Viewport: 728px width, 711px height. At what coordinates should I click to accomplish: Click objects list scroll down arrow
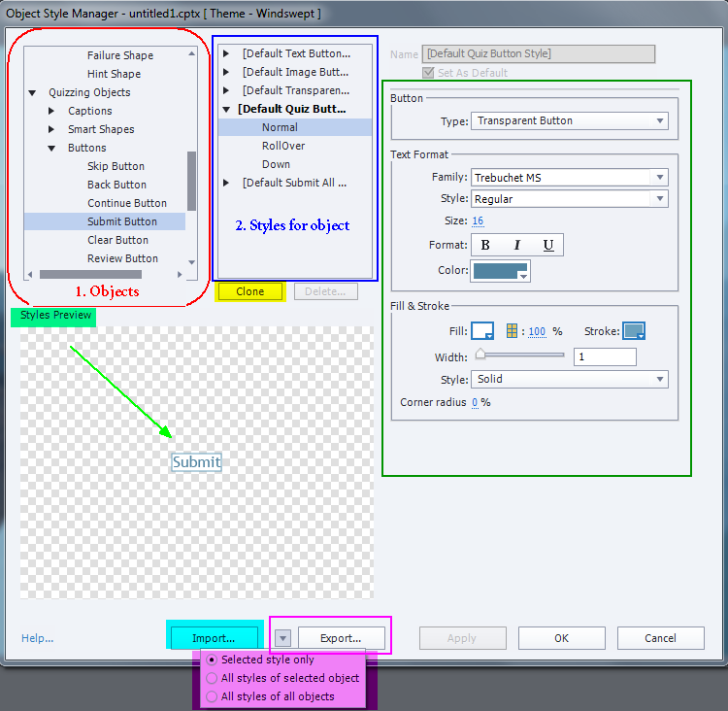click(191, 262)
